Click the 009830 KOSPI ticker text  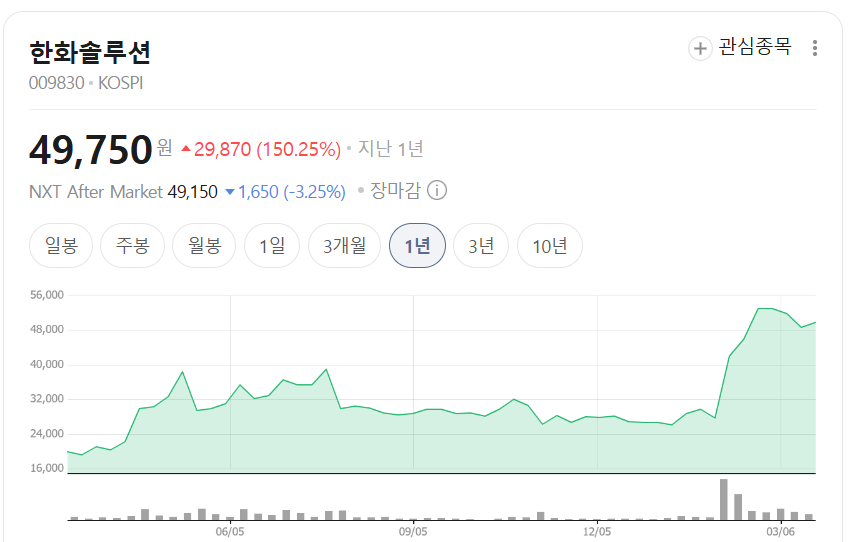tap(86, 83)
